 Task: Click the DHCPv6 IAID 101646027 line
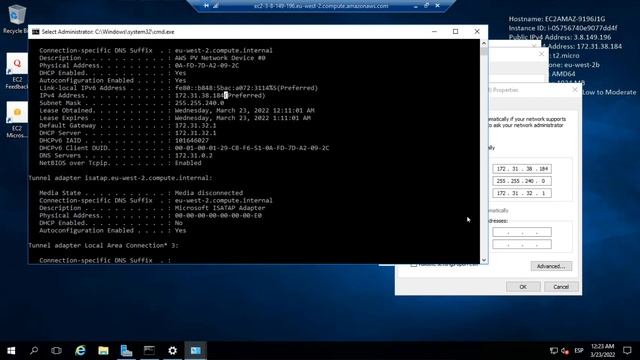124,140
